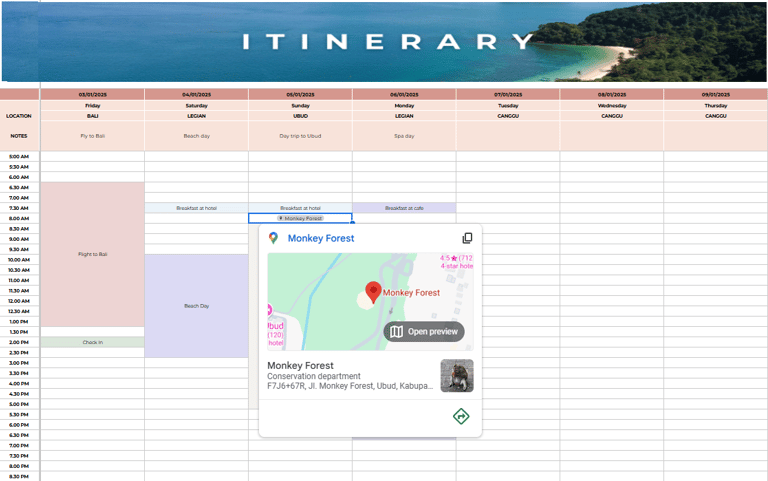The image size is (768, 481).
Task: Click the bold Monkey Forest place name
Action: (300, 365)
